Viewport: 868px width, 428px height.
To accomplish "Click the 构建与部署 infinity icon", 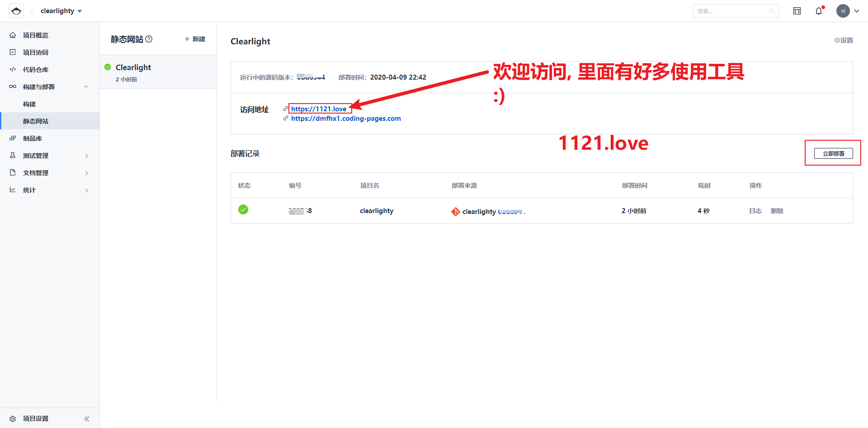I will [13, 86].
